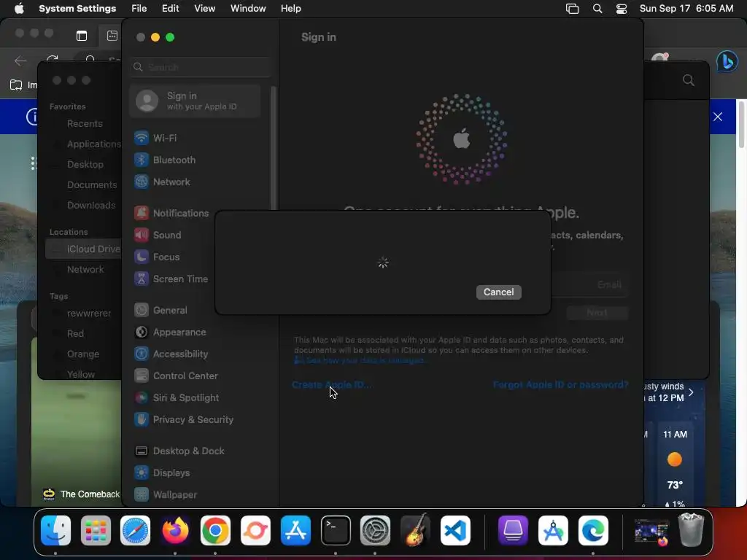747x560 pixels.
Task: Click the Email input field
Action: coord(589,285)
